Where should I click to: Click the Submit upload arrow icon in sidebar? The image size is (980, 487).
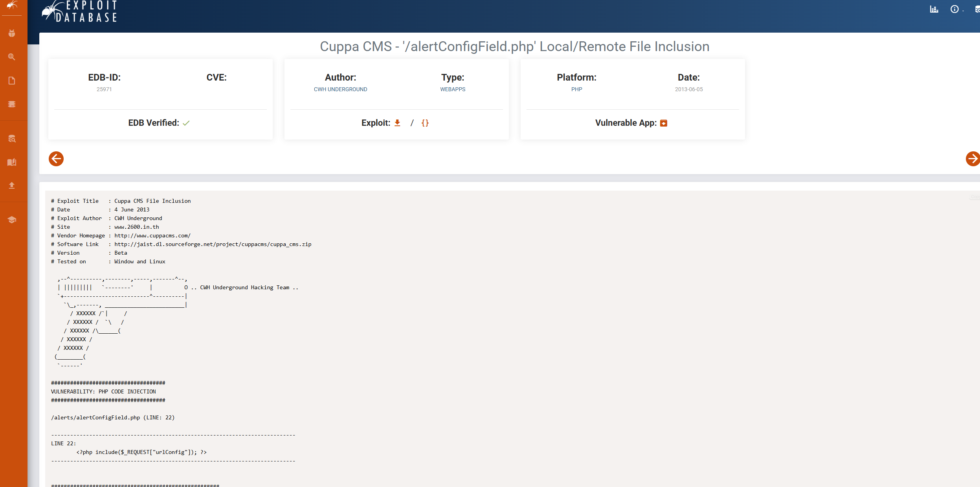pyautogui.click(x=12, y=185)
